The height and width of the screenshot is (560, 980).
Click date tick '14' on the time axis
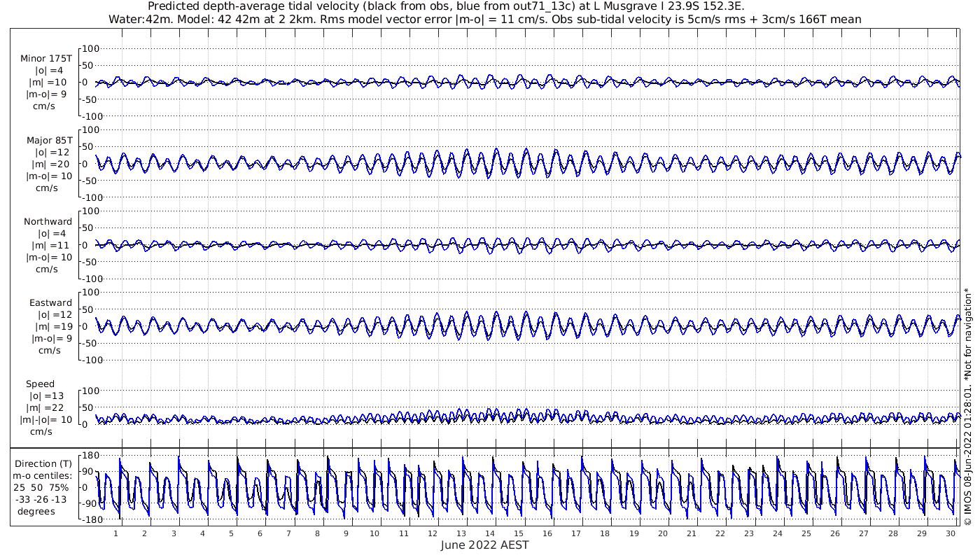[x=490, y=533]
